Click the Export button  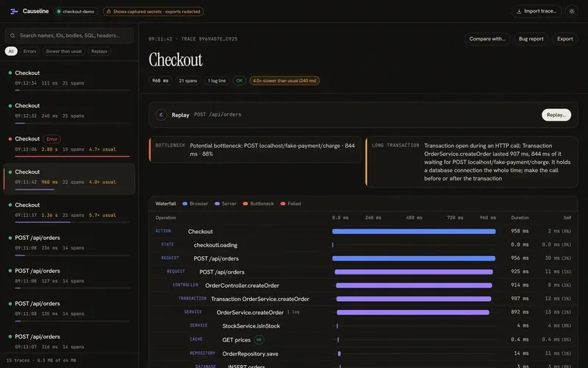pyautogui.click(x=564, y=39)
